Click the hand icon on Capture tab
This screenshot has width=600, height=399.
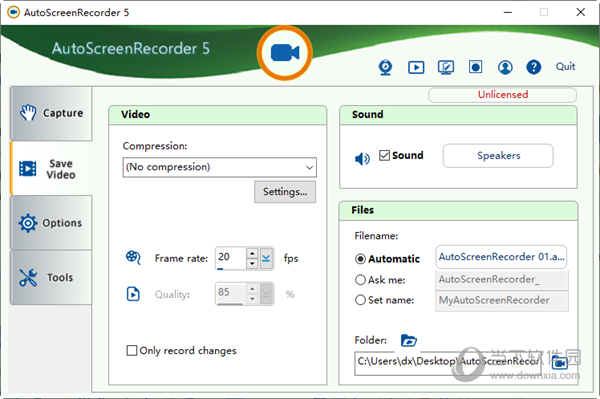tap(28, 112)
